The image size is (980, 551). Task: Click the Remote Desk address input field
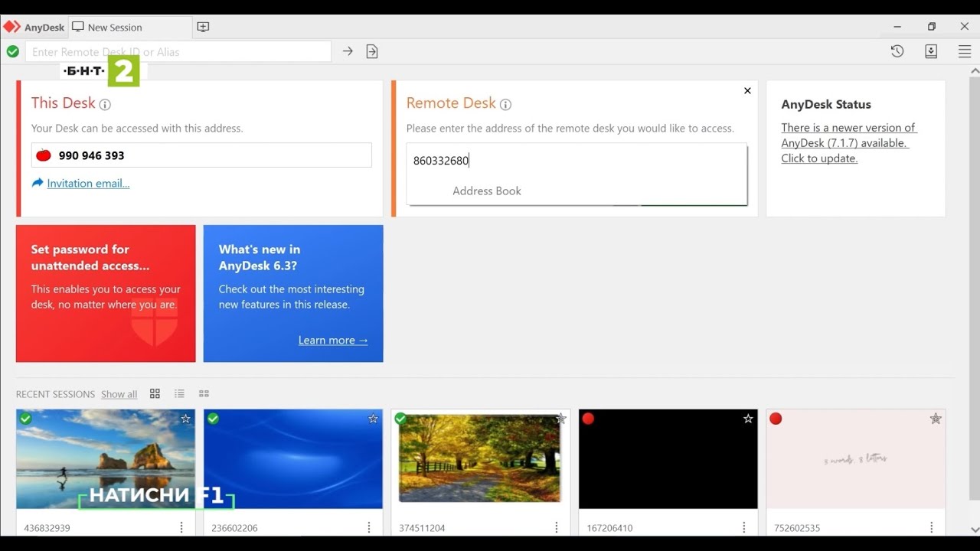577,161
